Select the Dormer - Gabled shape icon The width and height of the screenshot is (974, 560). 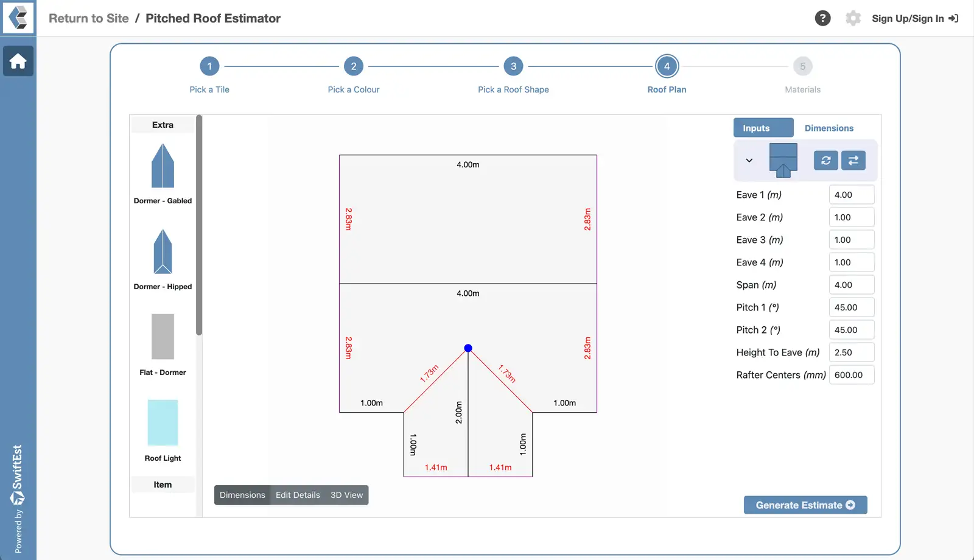click(x=163, y=166)
